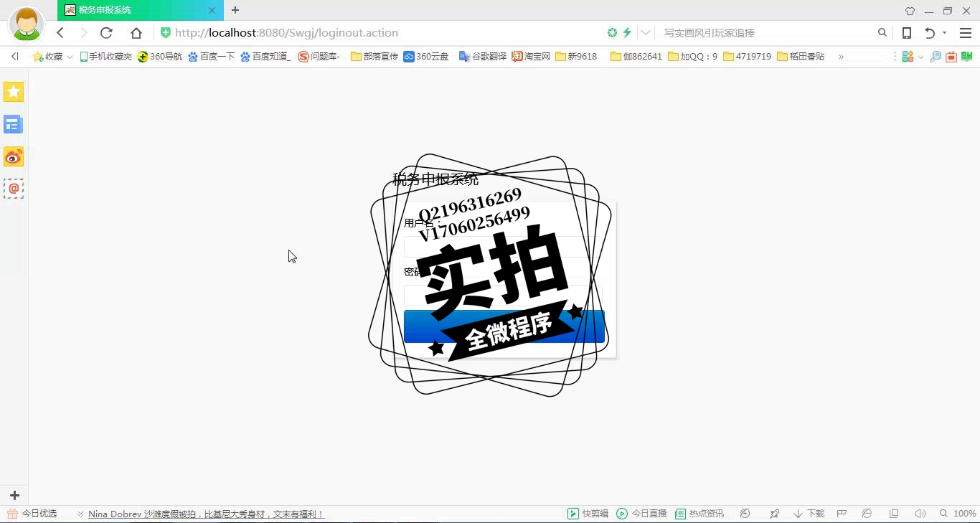Open 今日直播 in status bar
The width and height of the screenshot is (980, 523).
pyautogui.click(x=642, y=514)
